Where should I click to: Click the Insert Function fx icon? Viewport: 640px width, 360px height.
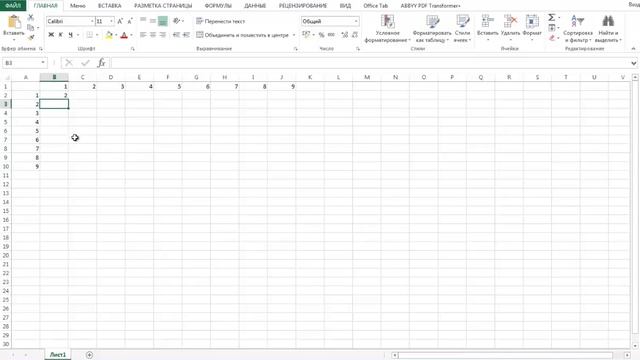point(101,63)
